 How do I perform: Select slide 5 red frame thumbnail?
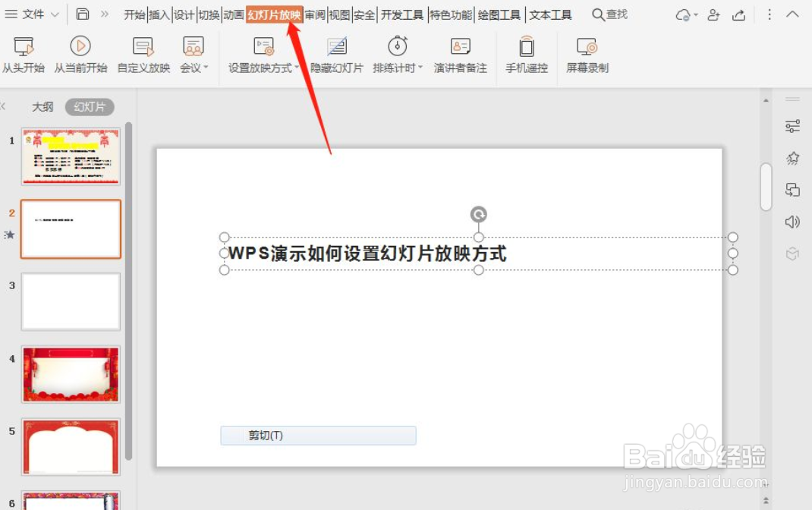tap(71, 447)
